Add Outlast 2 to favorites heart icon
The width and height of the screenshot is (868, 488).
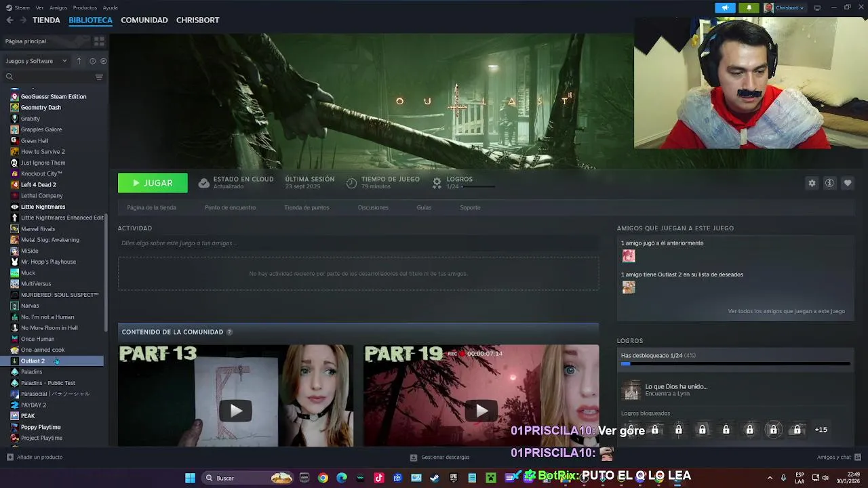(x=848, y=183)
